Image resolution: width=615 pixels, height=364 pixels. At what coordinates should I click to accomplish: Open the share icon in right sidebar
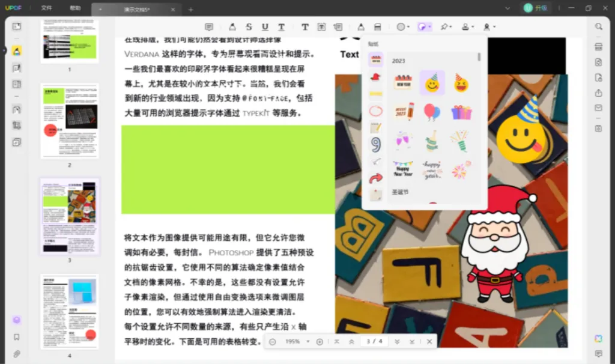pos(599,93)
